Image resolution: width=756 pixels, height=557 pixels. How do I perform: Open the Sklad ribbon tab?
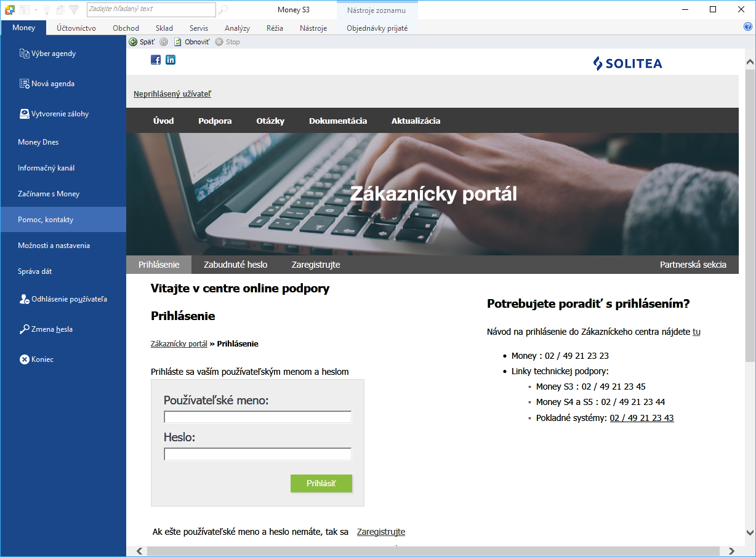coord(164,28)
